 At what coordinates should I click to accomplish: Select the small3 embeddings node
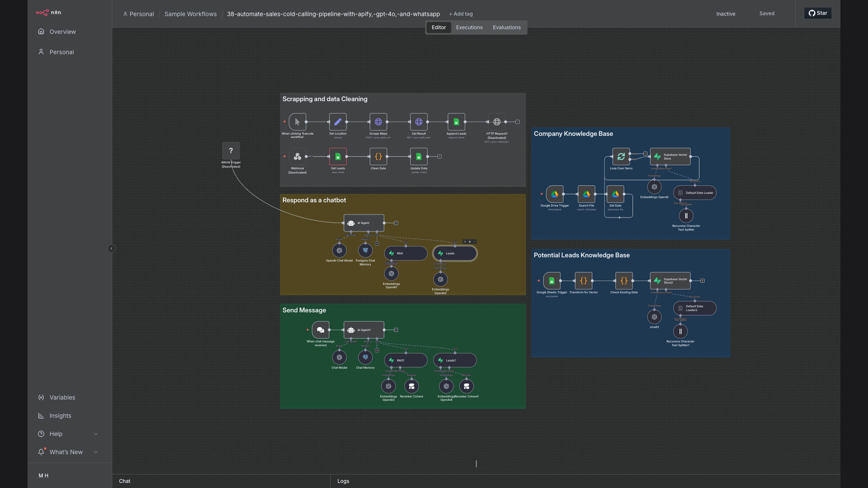[654, 317]
